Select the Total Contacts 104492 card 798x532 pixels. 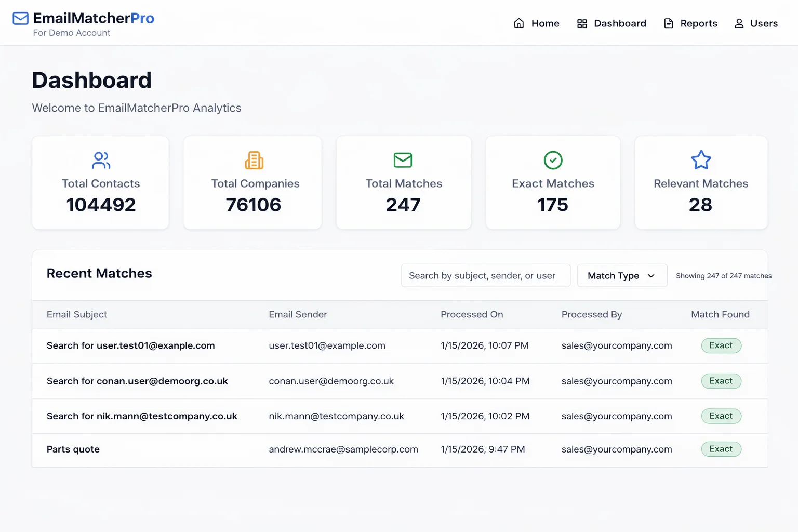tap(100, 182)
